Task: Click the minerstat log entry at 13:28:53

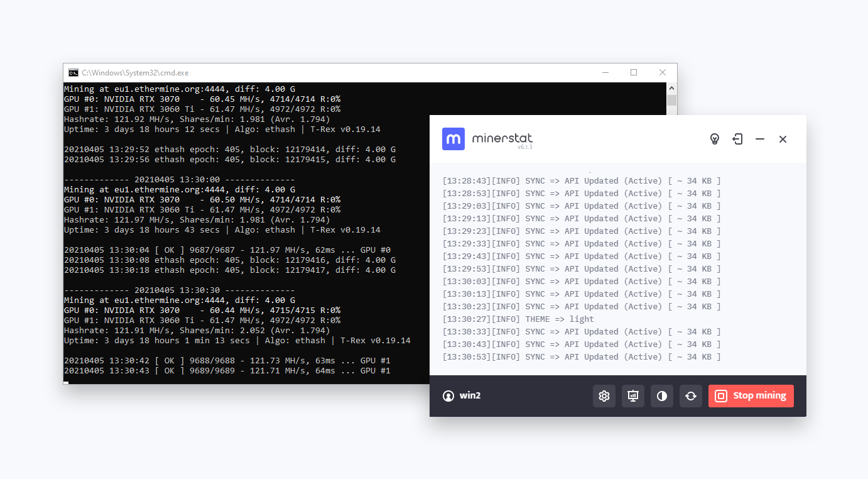Action: pos(582,194)
